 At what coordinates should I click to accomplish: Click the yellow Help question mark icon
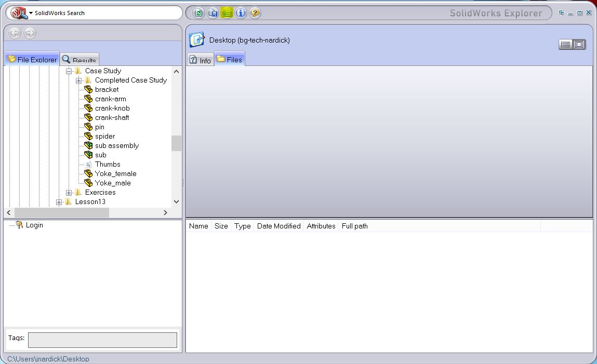click(x=255, y=13)
